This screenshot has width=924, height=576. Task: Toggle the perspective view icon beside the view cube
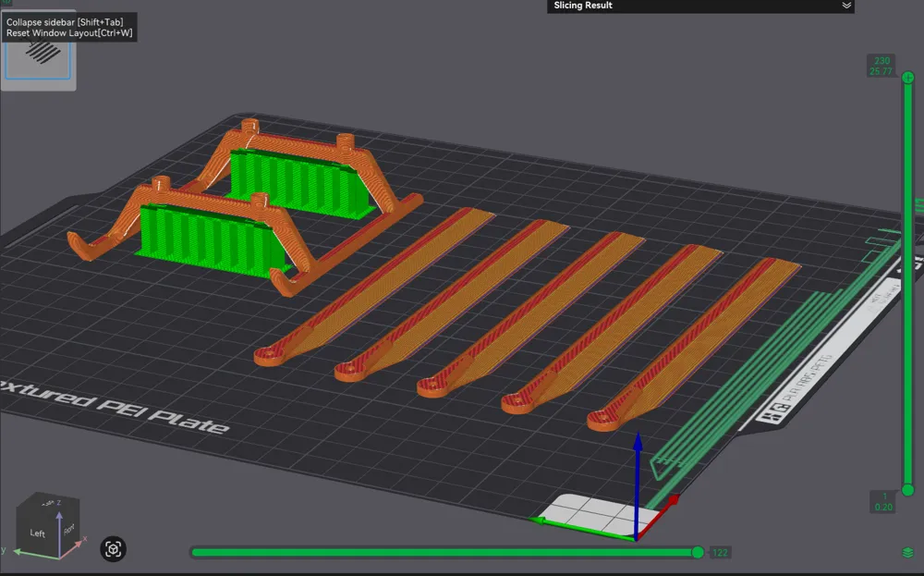click(x=113, y=549)
